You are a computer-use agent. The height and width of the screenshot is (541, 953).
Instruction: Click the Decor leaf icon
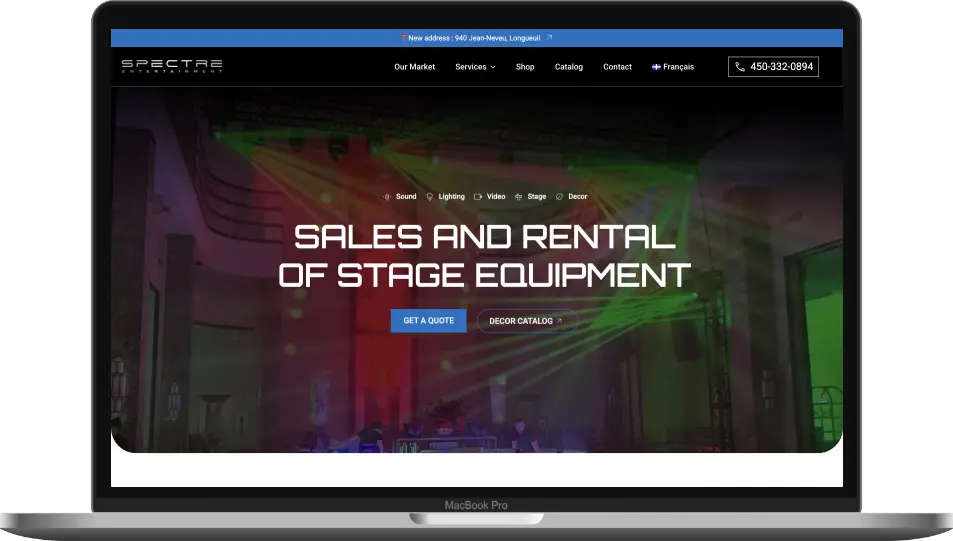tap(560, 197)
